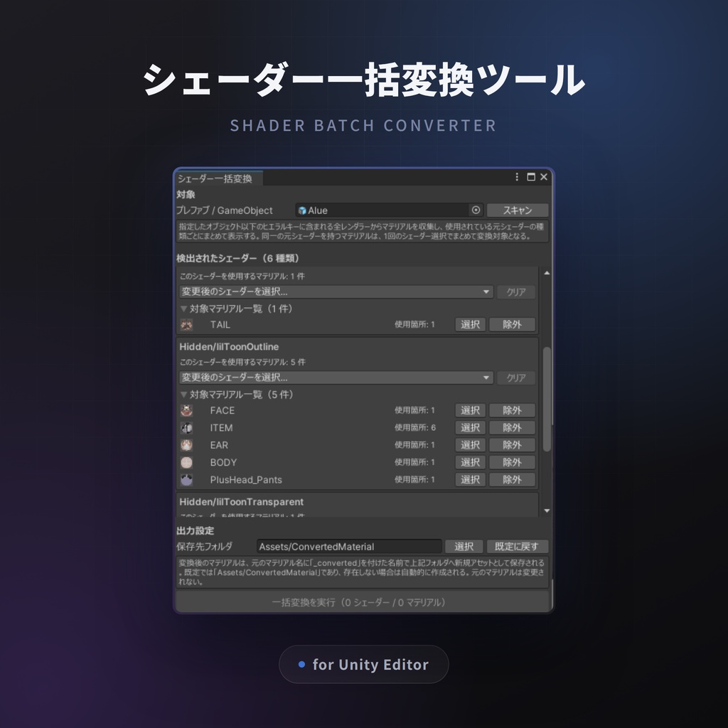Click 除外 in the TAIL row

click(512, 324)
